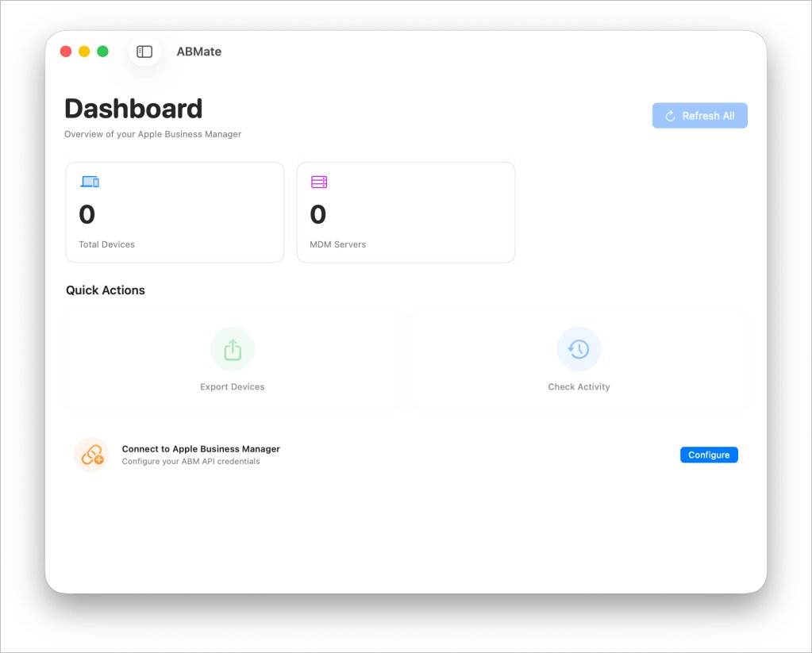
Task: Click the circular arrow refresh icon
Action: point(670,116)
